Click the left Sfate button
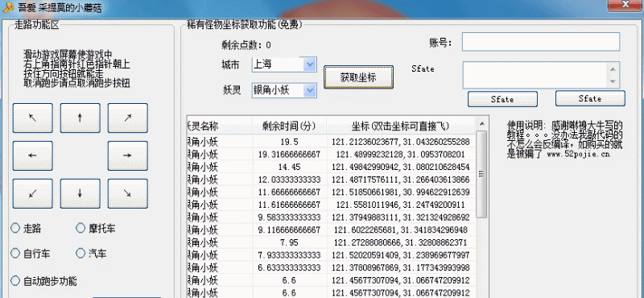The height and width of the screenshot is (298, 644). pos(502,99)
